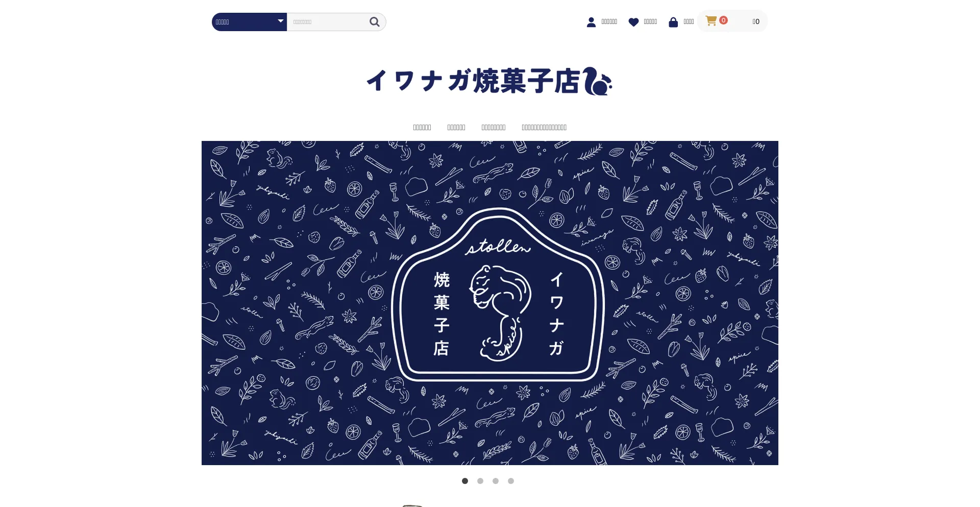The height and width of the screenshot is (507, 980).
Task: Click the magnifying glass search icon
Action: coord(375,22)
